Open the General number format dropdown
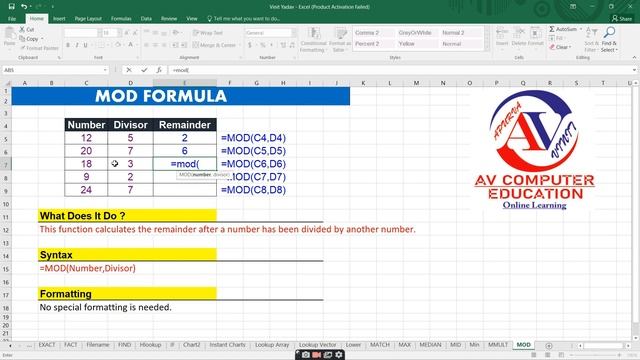The image size is (640, 360). [294, 33]
